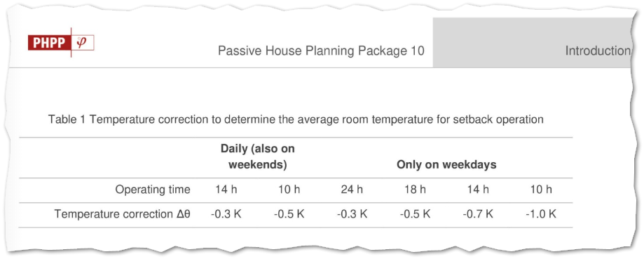Select the -0.7 K correction value
This screenshot has width=644, height=259.
pyautogui.click(x=478, y=214)
